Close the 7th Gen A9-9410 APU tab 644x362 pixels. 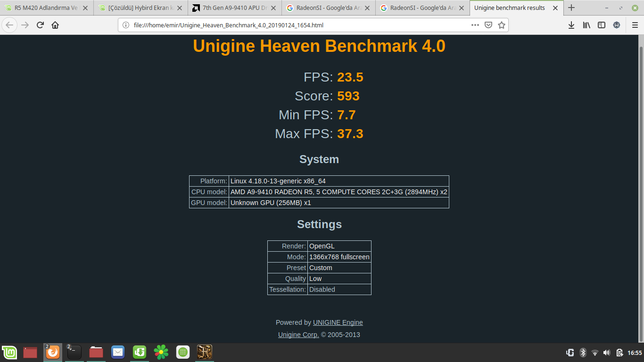[x=273, y=8]
